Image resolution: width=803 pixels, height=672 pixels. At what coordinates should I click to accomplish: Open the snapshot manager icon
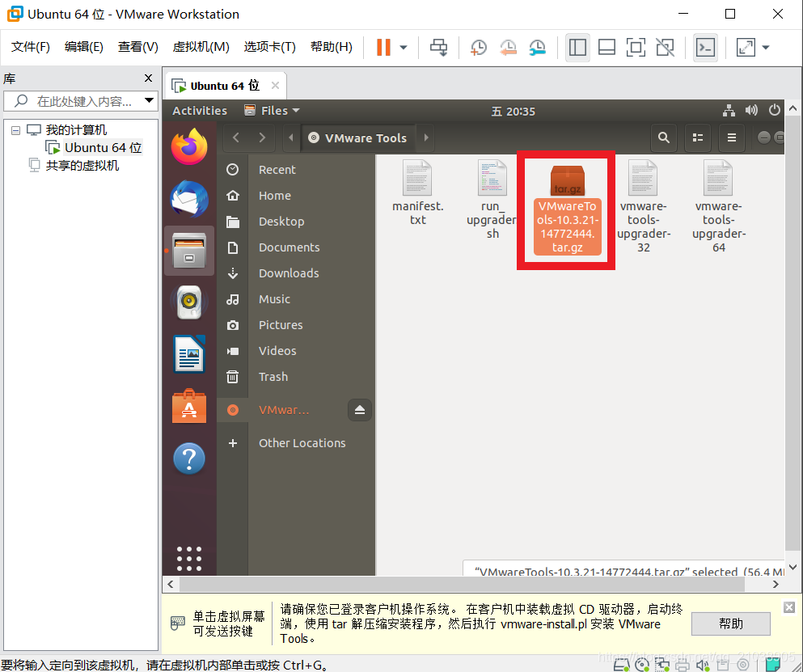click(x=537, y=48)
